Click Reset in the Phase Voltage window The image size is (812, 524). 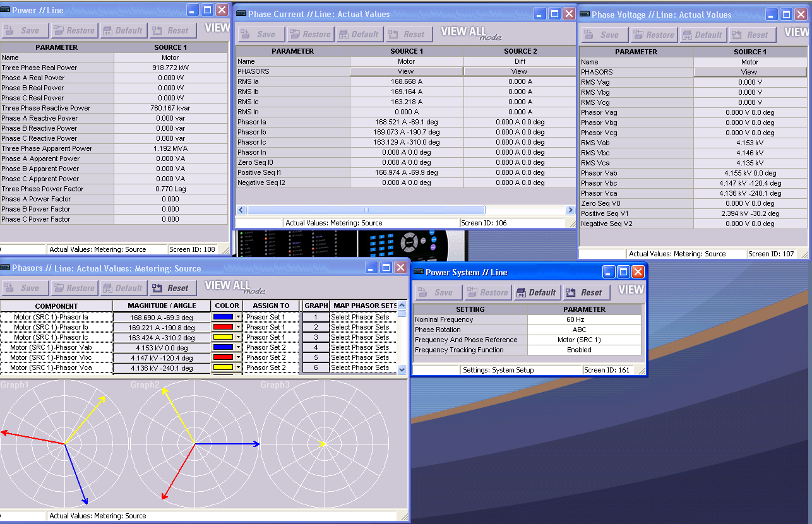[x=752, y=35]
